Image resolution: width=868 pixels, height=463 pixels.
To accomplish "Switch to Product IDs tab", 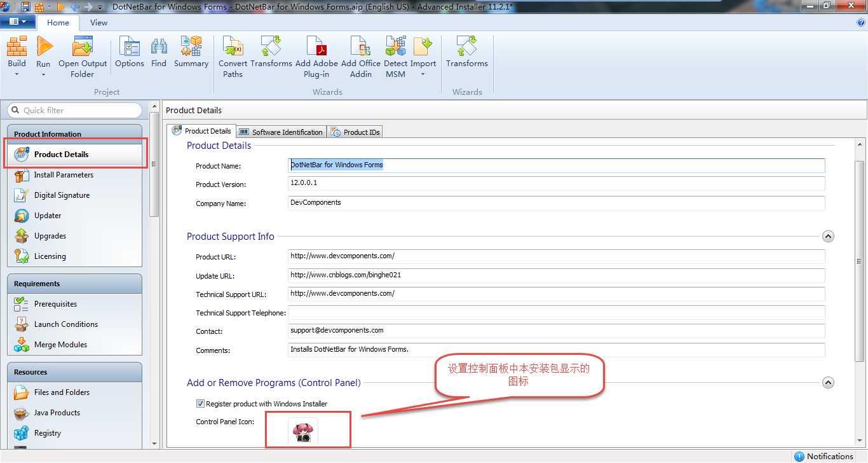I will (355, 132).
